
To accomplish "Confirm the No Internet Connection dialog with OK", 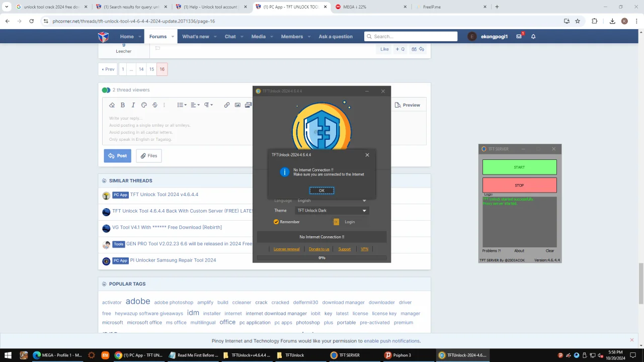I will tap(321, 191).
